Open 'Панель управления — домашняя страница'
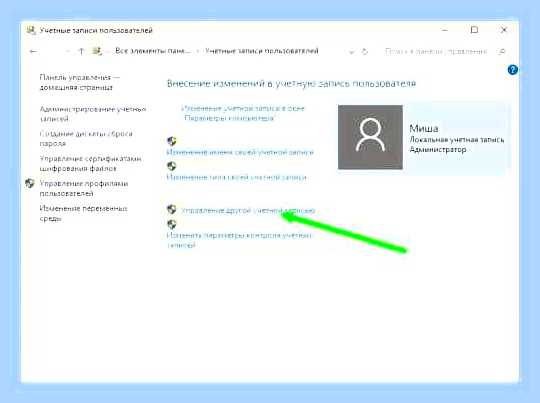 80,82
